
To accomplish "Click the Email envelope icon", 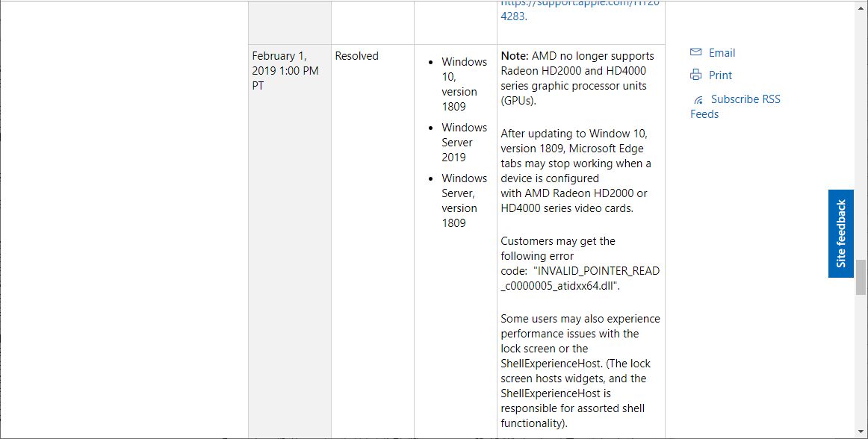I will [x=696, y=53].
